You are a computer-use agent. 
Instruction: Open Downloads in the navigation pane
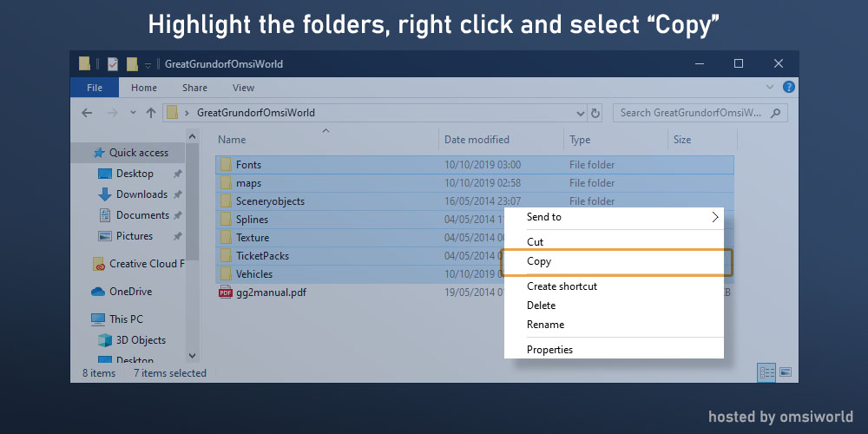[x=141, y=194]
